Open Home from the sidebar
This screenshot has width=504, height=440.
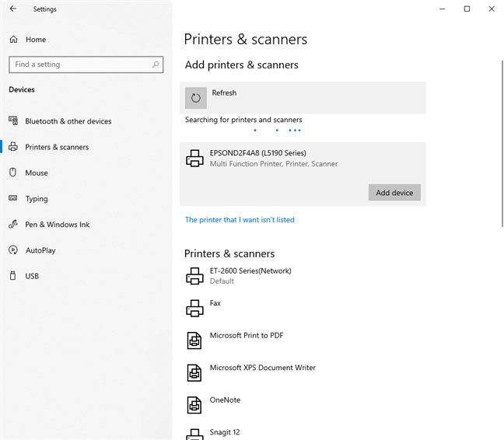tap(35, 40)
